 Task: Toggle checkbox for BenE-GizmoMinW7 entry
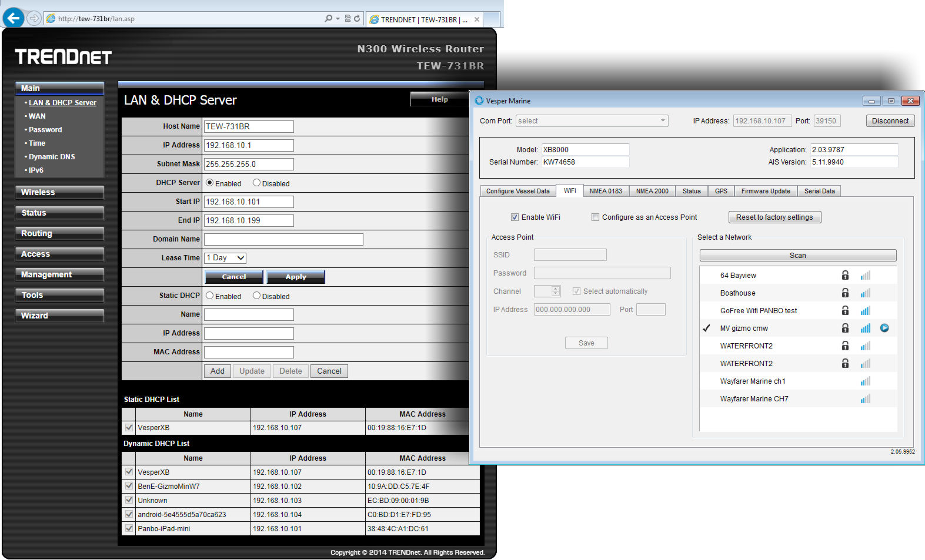tap(129, 486)
